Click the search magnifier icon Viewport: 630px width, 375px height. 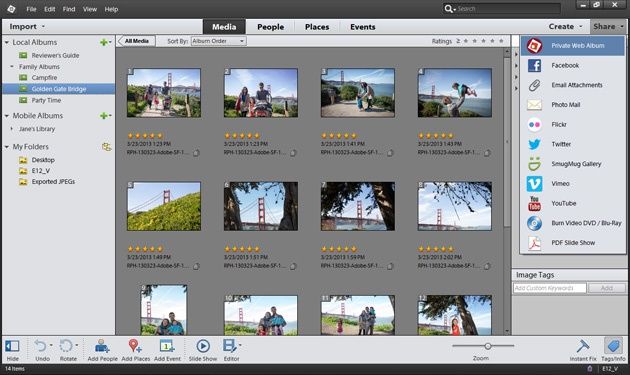pyautogui.click(x=448, y=8)
